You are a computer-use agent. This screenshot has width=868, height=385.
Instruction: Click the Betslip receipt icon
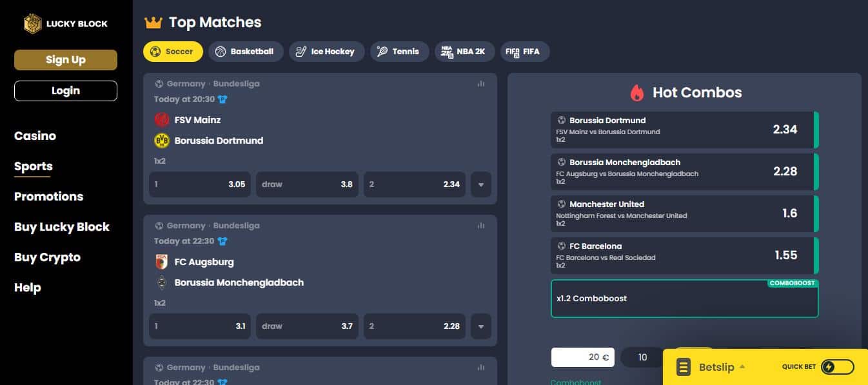tap(683, 367)
